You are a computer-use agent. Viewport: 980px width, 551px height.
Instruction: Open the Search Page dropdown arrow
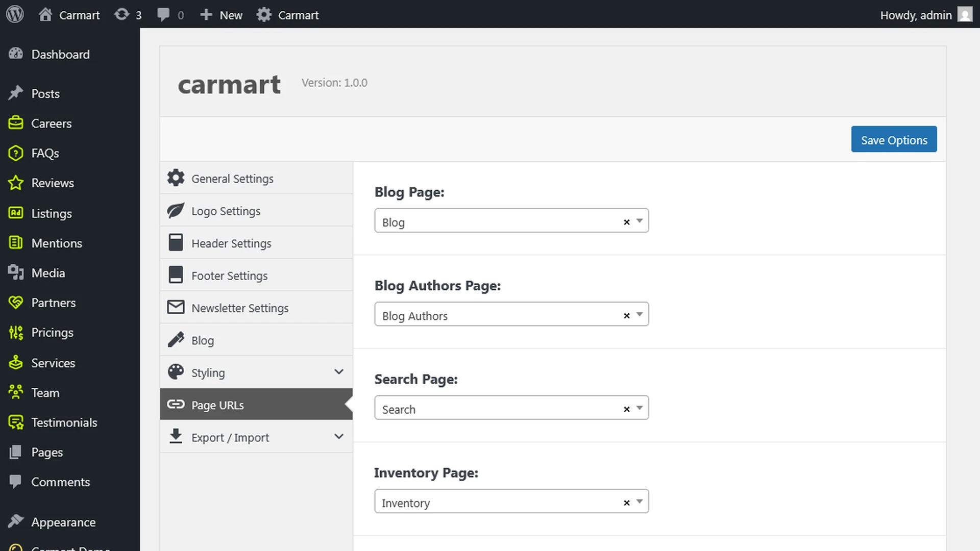(640, 408)
